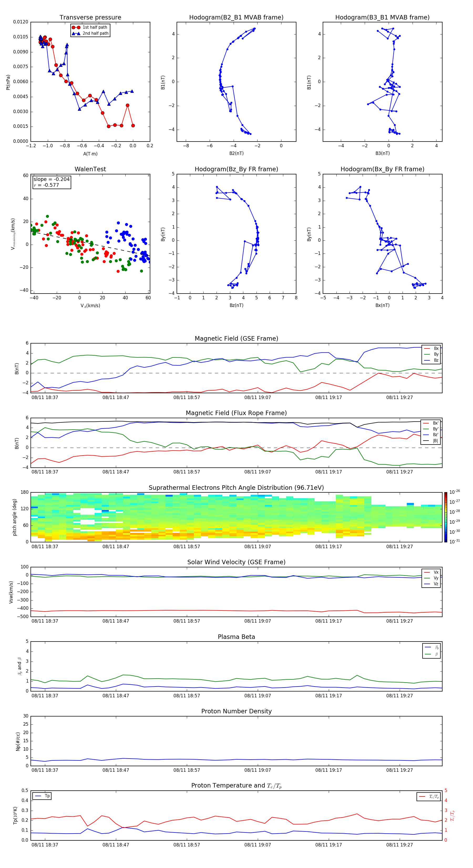Click the 'Np(#/cc)' axis label

pos(18,741)
